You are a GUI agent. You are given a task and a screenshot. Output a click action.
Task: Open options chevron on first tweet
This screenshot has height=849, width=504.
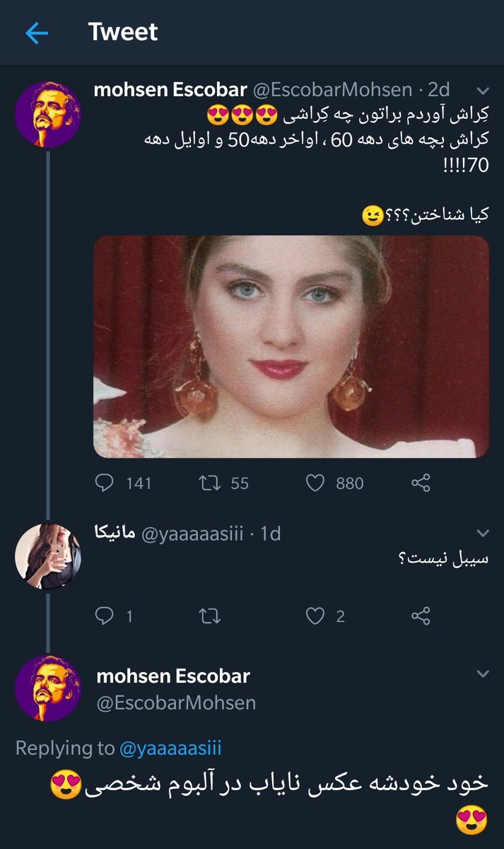[483, 91]
